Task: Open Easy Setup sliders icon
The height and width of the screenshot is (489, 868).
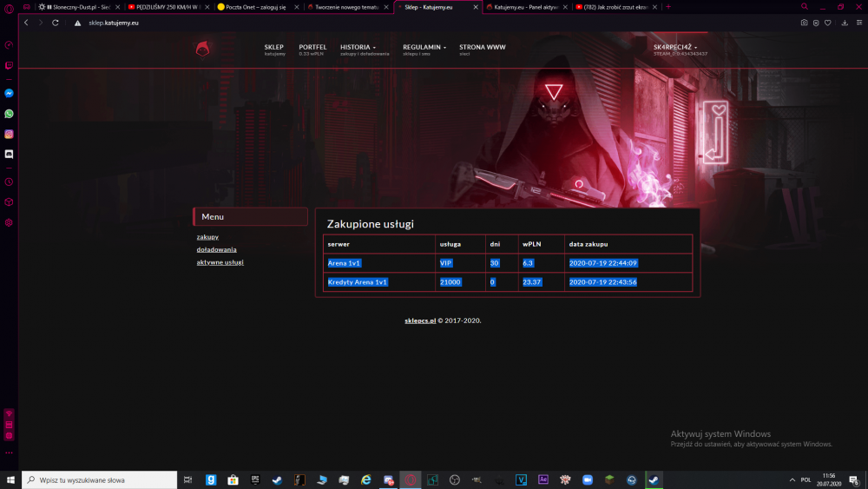Action: 859,23
